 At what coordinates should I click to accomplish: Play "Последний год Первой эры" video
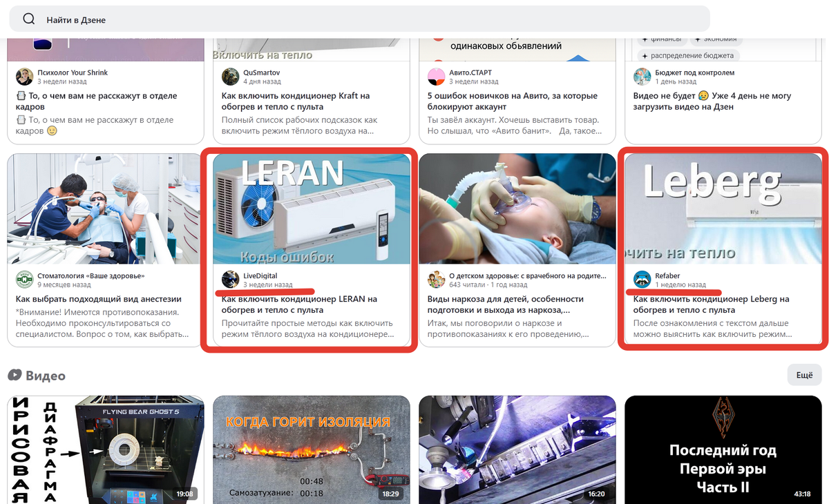(x=723, y=449)
